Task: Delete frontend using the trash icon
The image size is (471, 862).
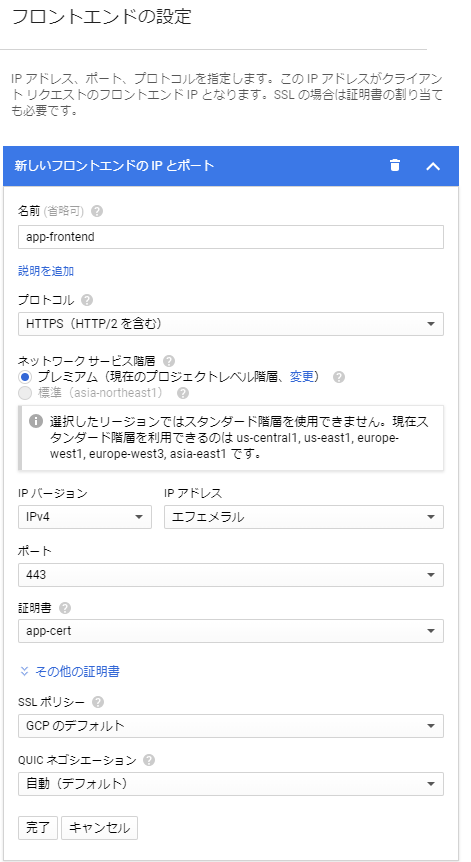Action: [x=395, y=165]
